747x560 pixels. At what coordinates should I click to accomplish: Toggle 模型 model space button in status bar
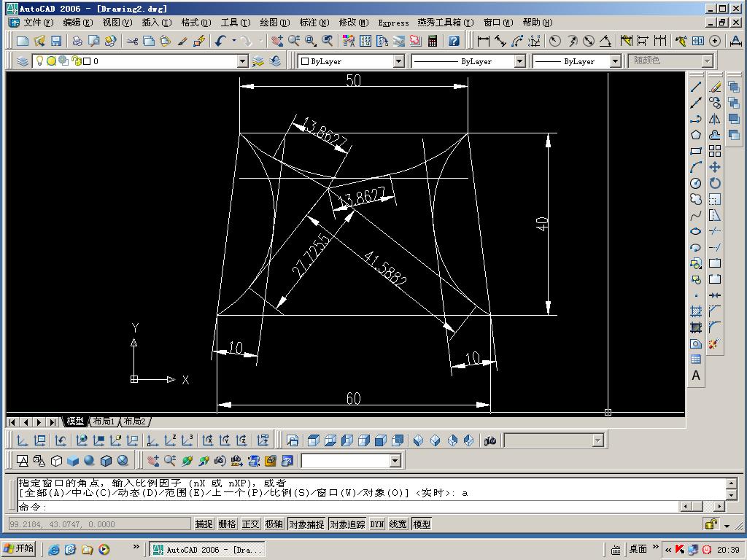pyautogui.click(x=422, y=524)
